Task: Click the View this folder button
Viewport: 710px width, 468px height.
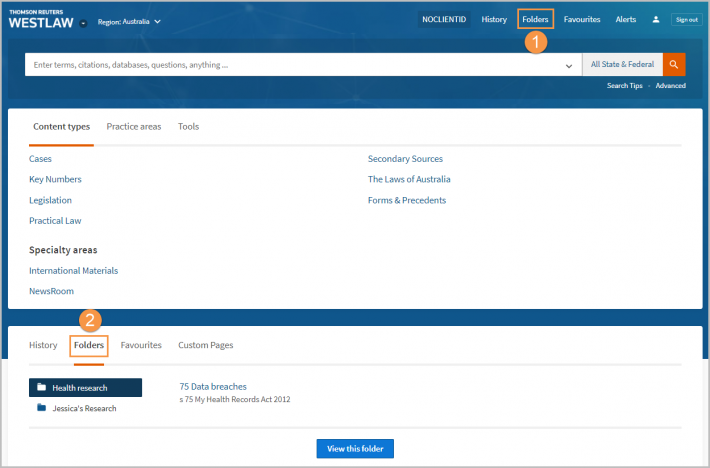Action: point(355,449)
